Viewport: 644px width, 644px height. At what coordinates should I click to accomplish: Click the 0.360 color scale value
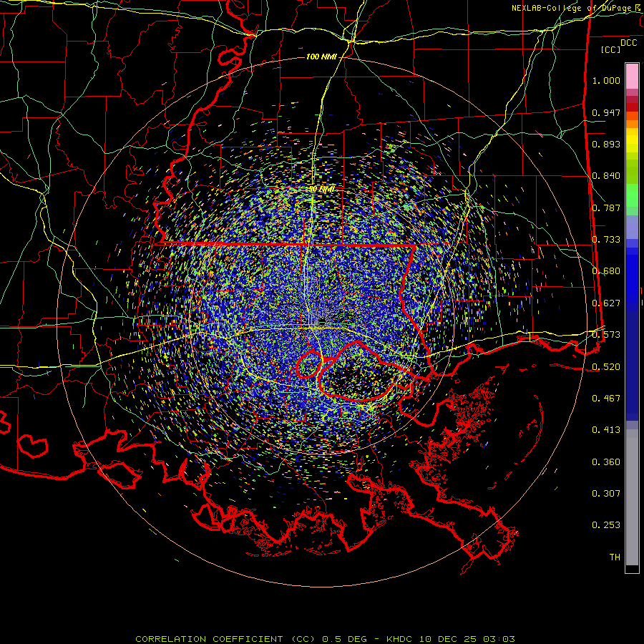pyautogui.click(x=606, y=462)
